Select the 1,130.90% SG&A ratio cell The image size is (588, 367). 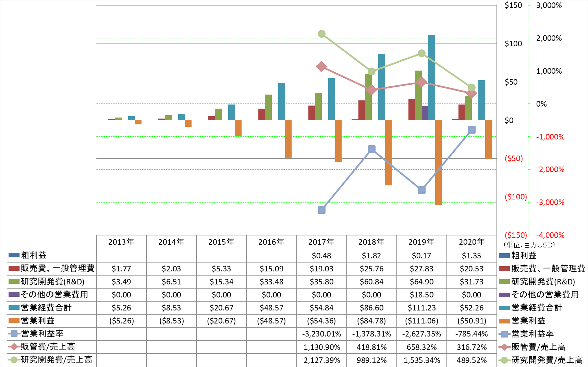[x=321, y=347]
